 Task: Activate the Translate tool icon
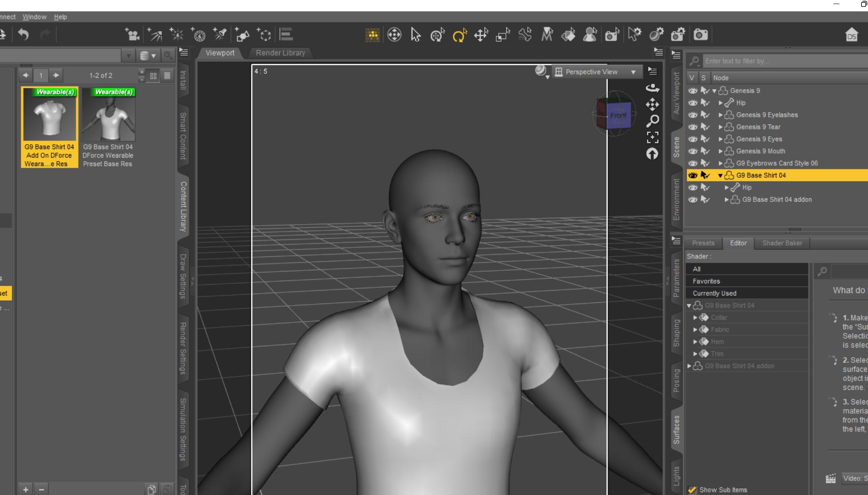(481, 35)
